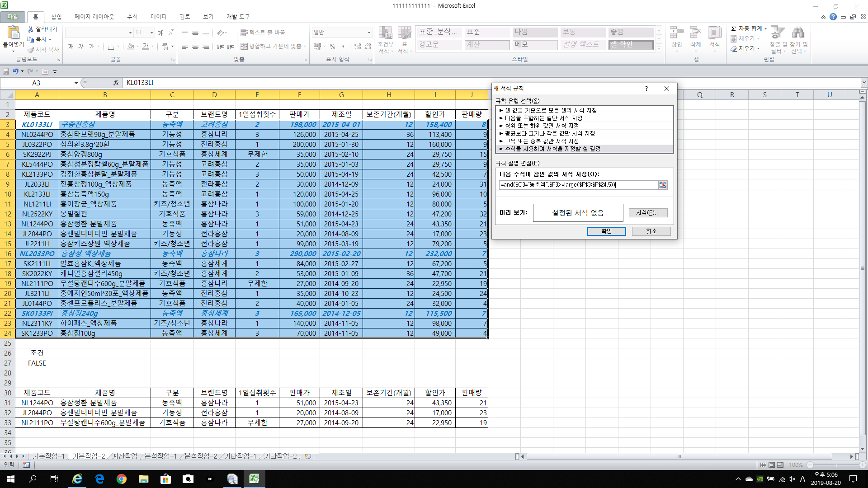Click the range selector icon in formula field
The height and width of the screenshot is (488, 868).
click(663, 185)
